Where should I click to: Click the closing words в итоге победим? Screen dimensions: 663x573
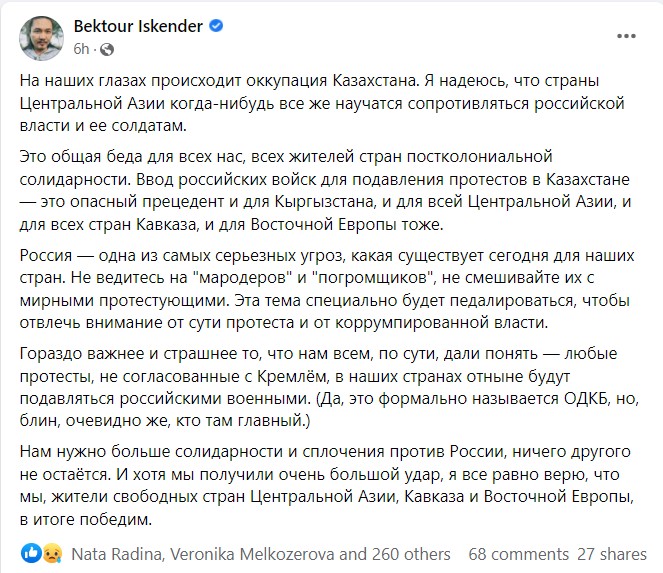[x=86, y=519]
